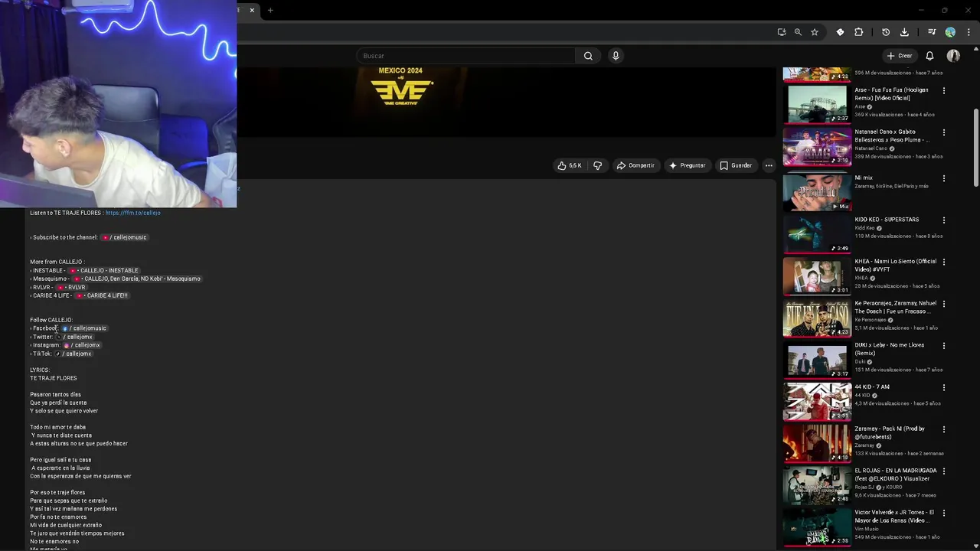Open options menu for Mi mix
Screen dimensions: 980x551
(x=943, y=178)
